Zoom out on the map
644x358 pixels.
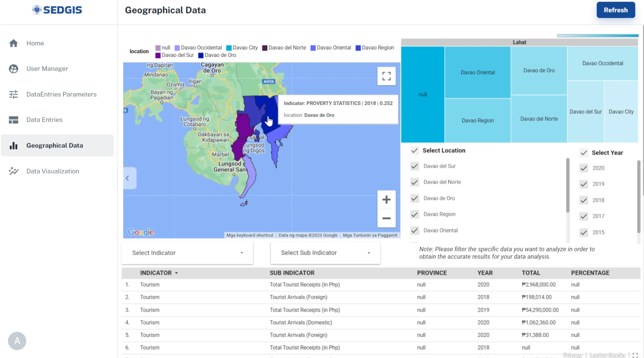386,218
